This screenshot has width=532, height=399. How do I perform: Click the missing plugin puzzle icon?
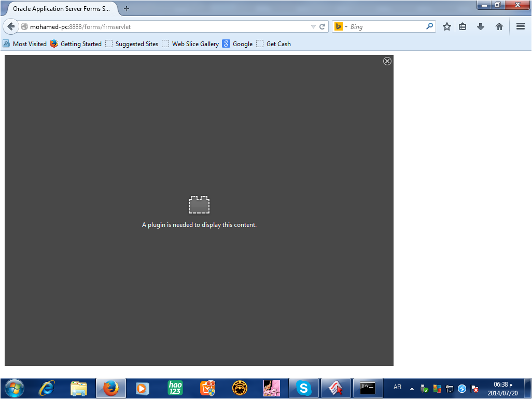(x=199, y=205)
